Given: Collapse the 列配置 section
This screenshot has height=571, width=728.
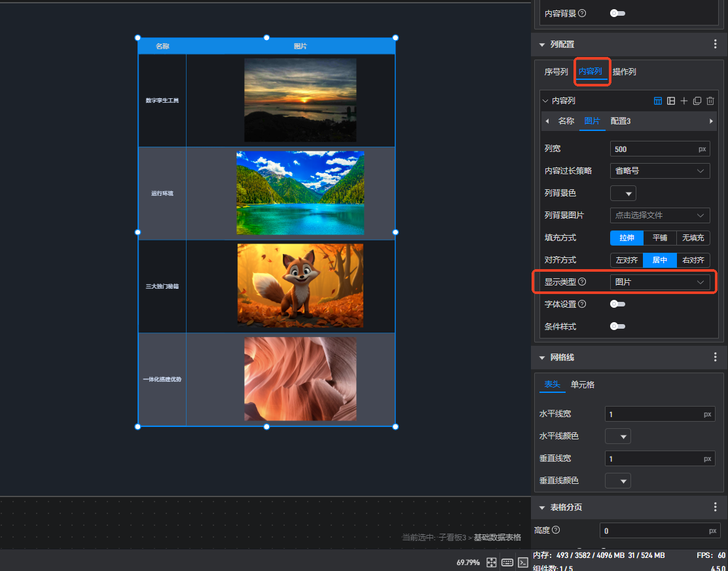Looking at the screenshot, I should coord(542,45).
